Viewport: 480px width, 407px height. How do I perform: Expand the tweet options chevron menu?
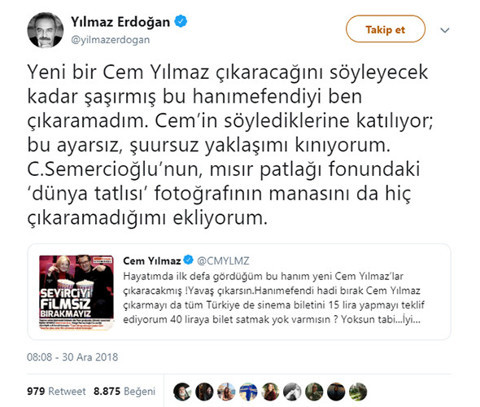(x=445, y=30)
